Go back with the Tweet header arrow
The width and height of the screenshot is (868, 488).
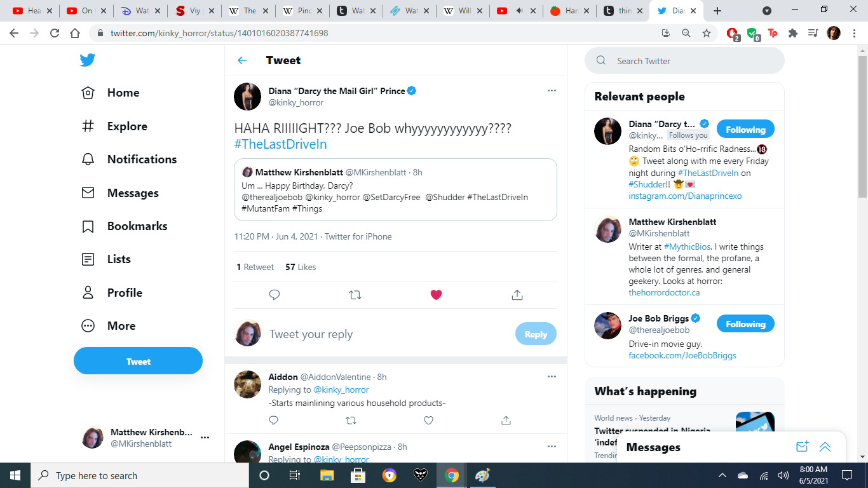pyautogui.click(x=242, y=60)
